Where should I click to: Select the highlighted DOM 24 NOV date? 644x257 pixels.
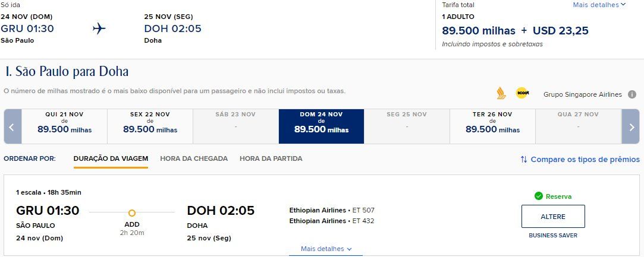[x=321, y=126]
